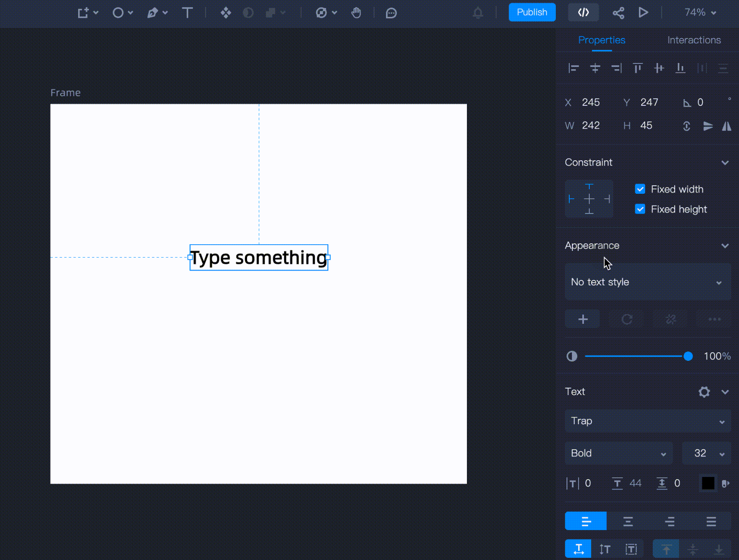
Task: Select the Text tool
Action: pos(188,13)
